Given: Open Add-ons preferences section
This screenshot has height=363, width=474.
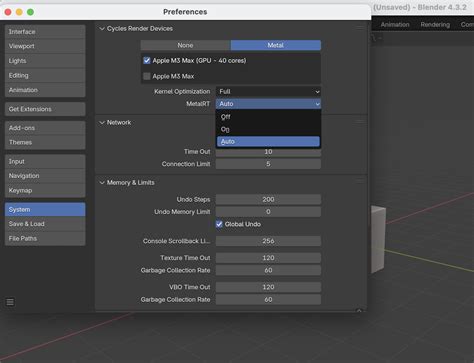Looking at the screenshot, I should pos(45,128).
